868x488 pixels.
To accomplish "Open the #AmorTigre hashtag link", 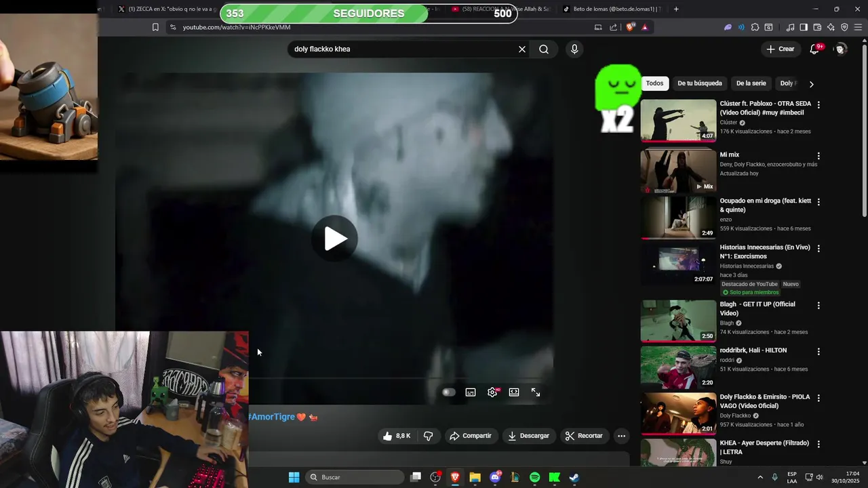I will [x=271, y=417].
